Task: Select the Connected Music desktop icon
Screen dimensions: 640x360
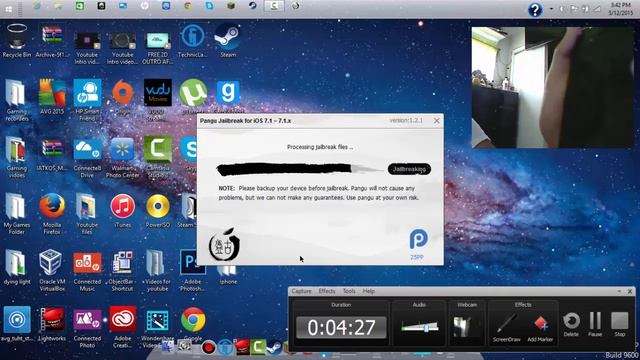Action: click(x=87, y=270)
